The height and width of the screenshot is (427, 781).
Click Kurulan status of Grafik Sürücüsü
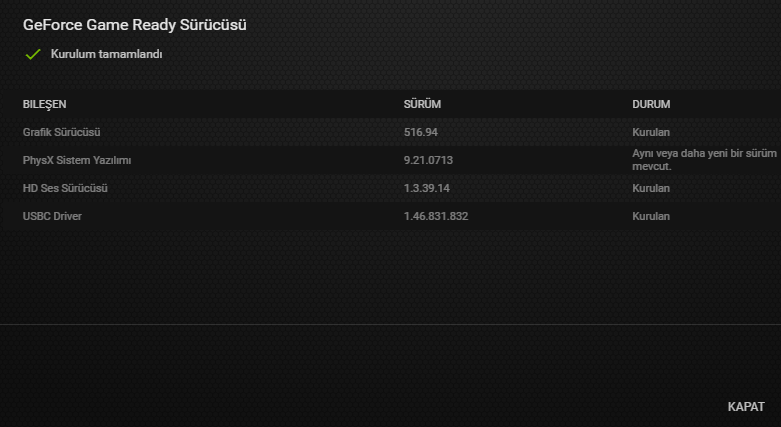651,132
